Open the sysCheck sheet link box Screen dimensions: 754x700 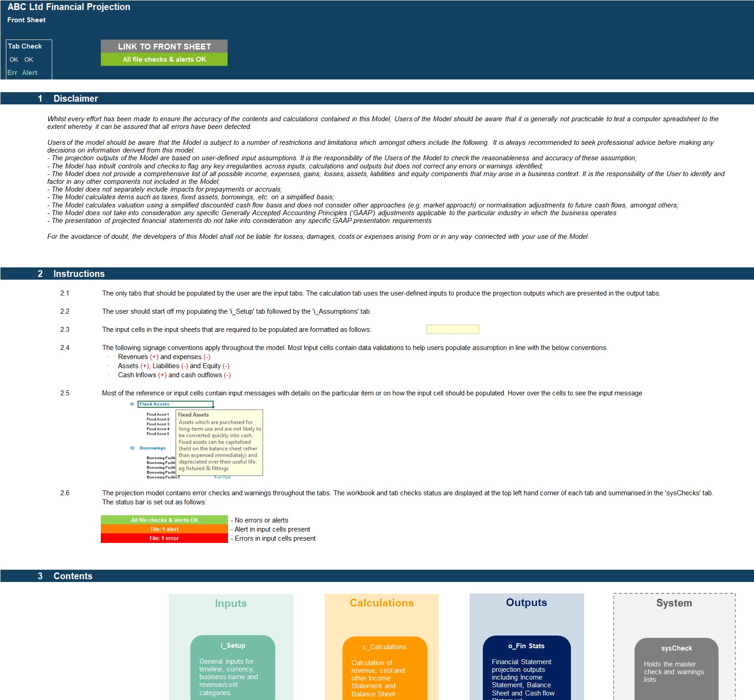[676, 669]
